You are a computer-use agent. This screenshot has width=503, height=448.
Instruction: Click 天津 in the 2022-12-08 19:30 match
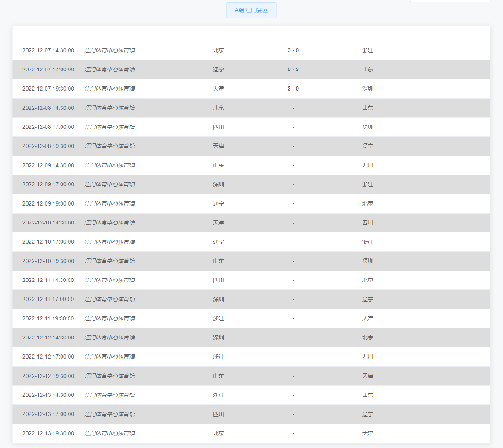(x=218, y=146)
